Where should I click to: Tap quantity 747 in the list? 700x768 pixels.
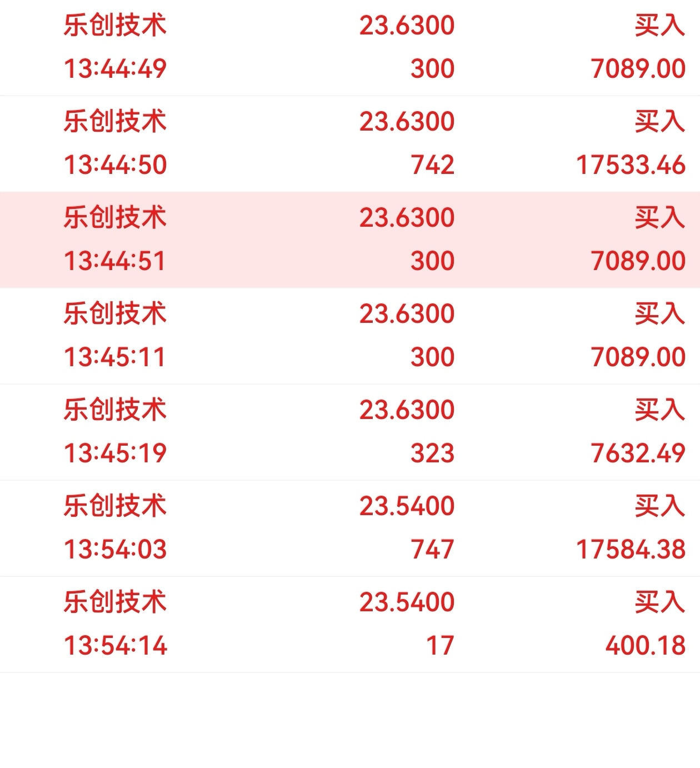tap(432, 550)
